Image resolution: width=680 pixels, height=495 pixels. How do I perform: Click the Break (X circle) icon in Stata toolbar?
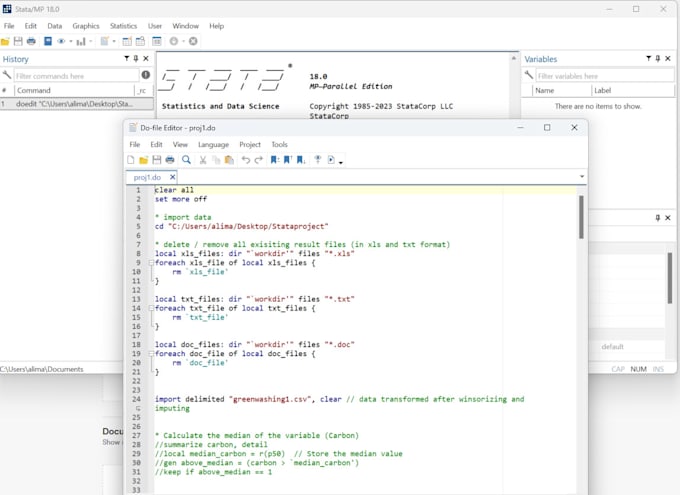[193, 41]
